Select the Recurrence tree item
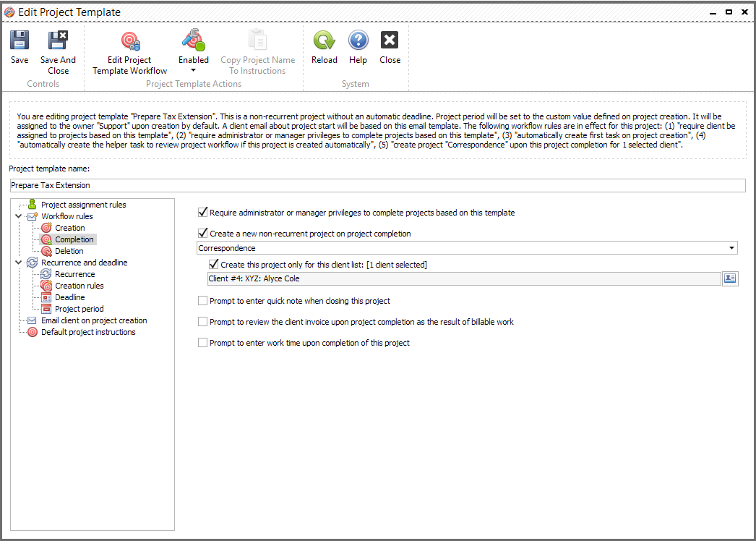Viewport: 756px width, 541px height. coord(74,274)
